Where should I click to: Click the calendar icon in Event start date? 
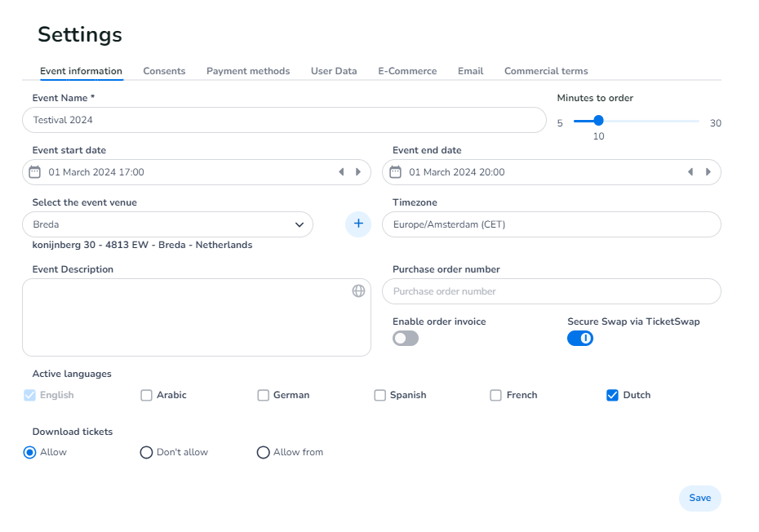34,172
